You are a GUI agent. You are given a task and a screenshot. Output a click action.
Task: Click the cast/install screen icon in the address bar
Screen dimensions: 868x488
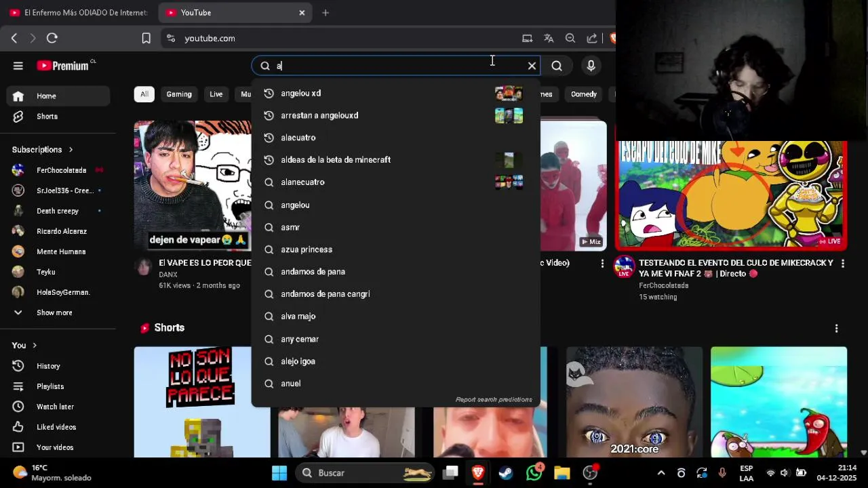527,39
